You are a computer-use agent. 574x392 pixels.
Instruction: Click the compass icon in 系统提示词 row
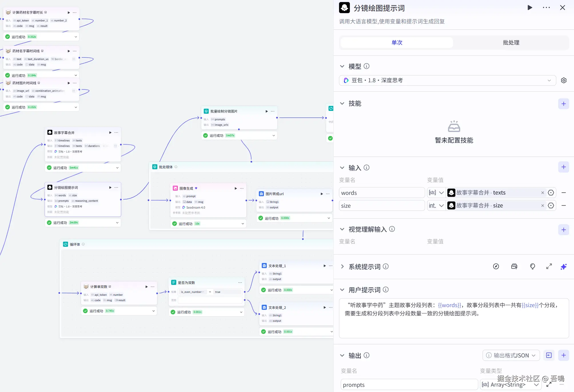496,267
